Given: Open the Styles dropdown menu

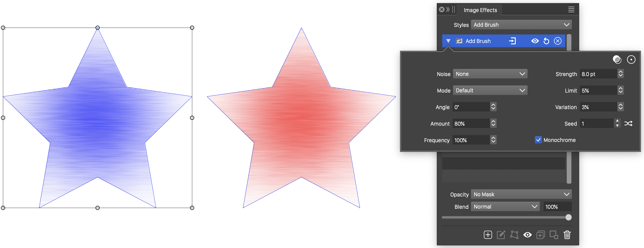Looking at the screenshot, I should tap(521, 25).
